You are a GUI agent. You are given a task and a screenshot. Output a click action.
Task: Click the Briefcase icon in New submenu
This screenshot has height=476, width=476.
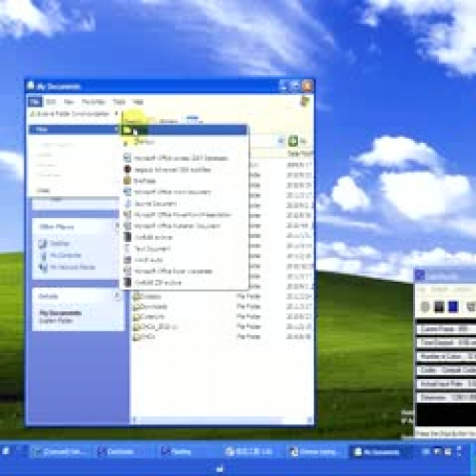pyautogui.click(x=128, y=181)
